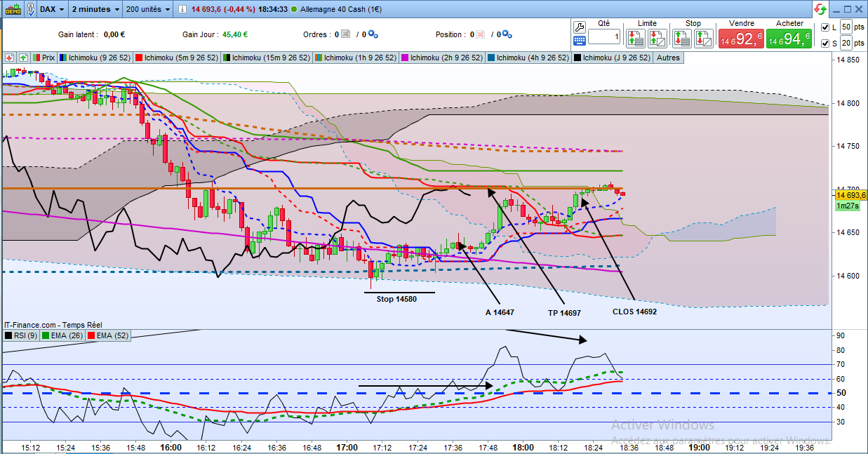Toggle the L limit checkbox

(825, 27)
